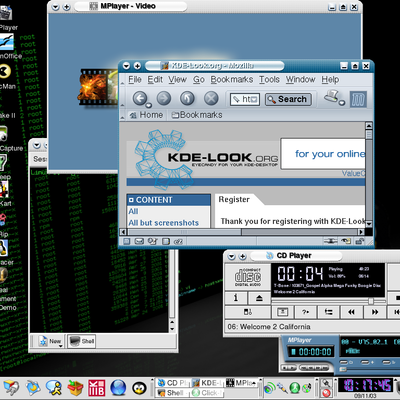Screen dimensions: 400x400
Task: Rewind the track in CD Player
Action: pos(351,312)
